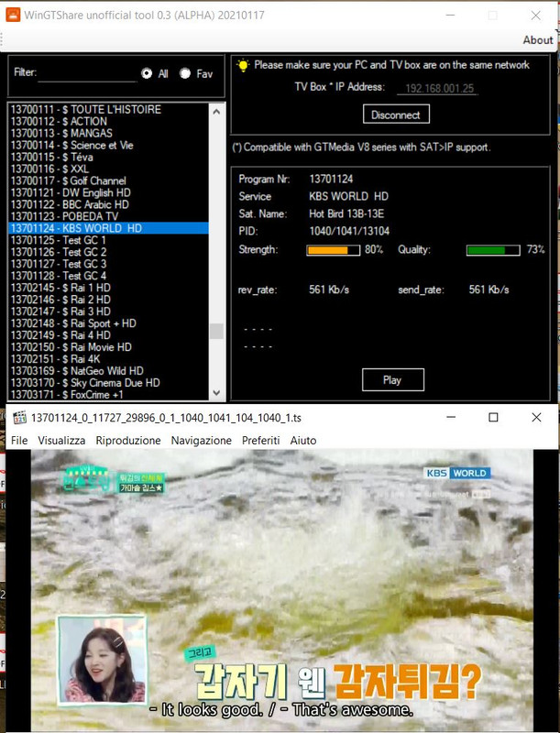The width and height of the screenshot is (560, 733).
Task: Click the Sat. Name value Hot Bird 13B-13E
Action: (346, 213)
